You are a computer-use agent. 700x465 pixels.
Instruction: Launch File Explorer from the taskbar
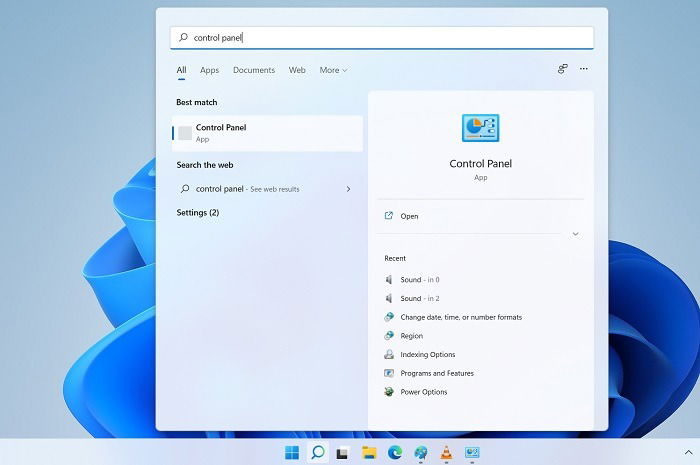369,453
